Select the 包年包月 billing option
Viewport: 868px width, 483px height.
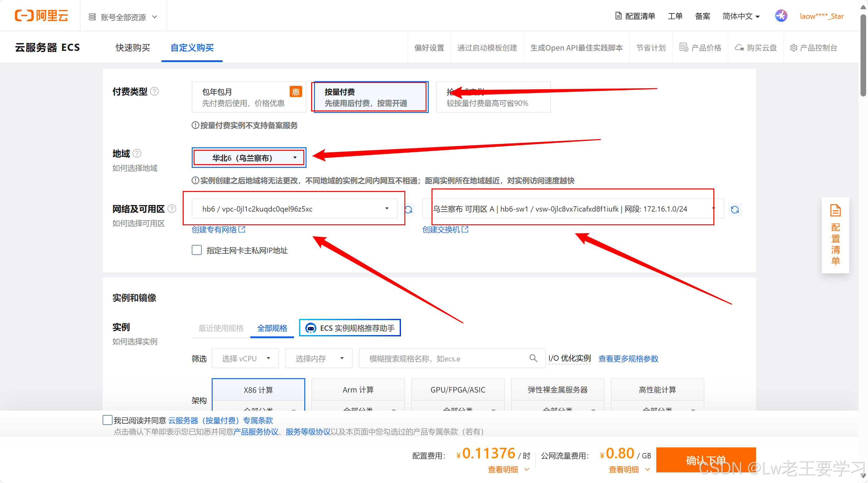(249, 97)
